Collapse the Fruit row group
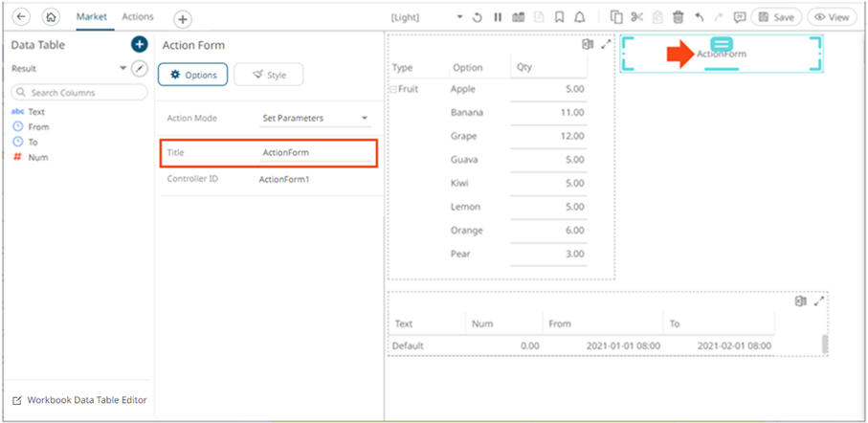This screenshot has height=423, width=868. tap(392, 89)
